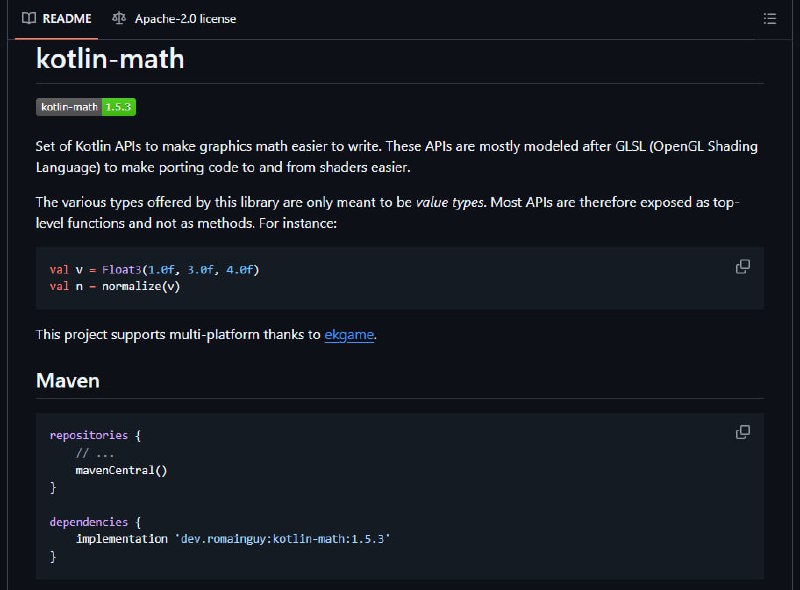Click the kotlin-math heading
The height and width of the screenshot is (590, 800).
pyautogui.click(x=110, y=58)
